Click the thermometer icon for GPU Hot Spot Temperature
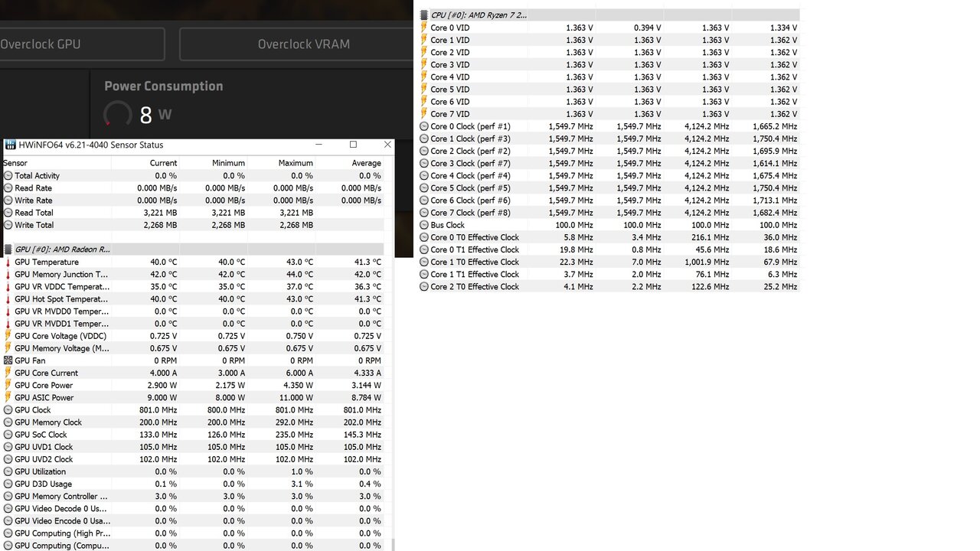This screenshot has width=980, height=551. click(8, 299)
